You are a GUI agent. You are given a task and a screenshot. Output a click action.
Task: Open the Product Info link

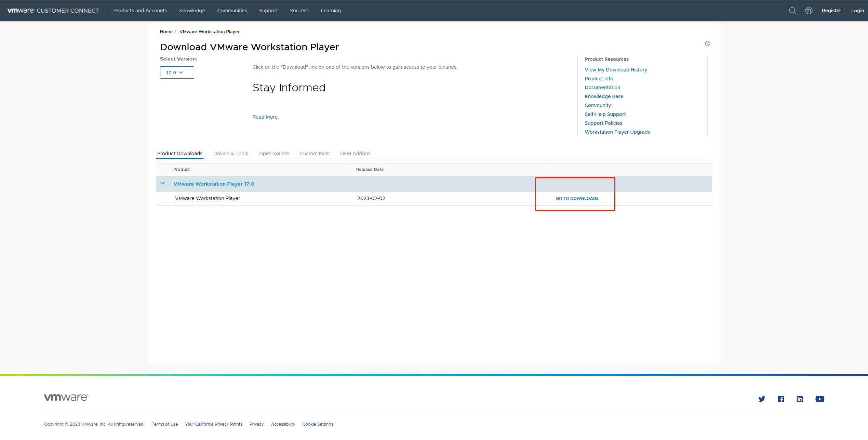[x=599, y=79]
